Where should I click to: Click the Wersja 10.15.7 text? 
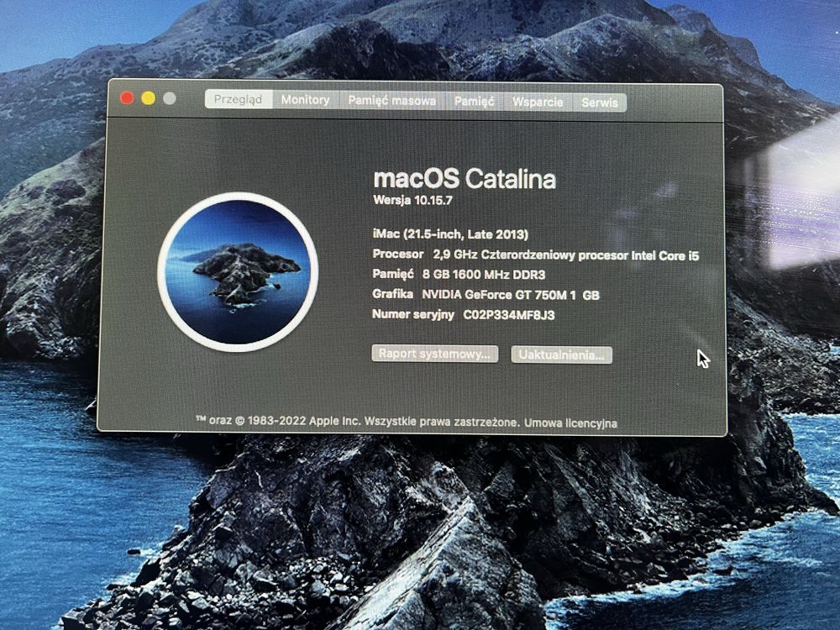(413, 201)
